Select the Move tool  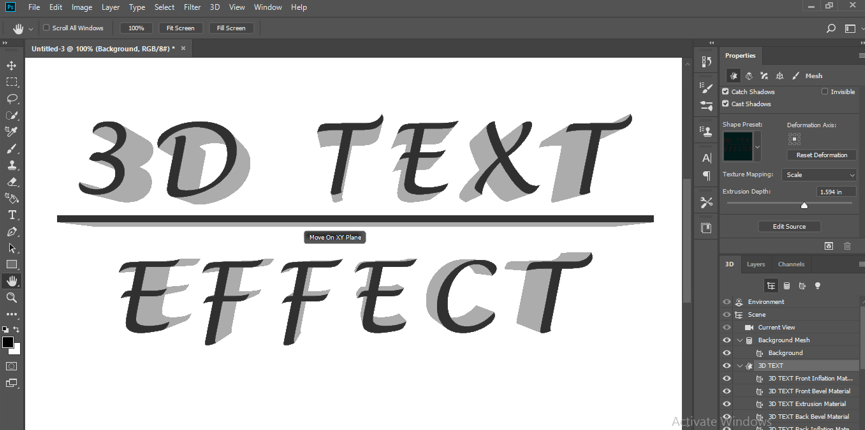tap(11, 66)
